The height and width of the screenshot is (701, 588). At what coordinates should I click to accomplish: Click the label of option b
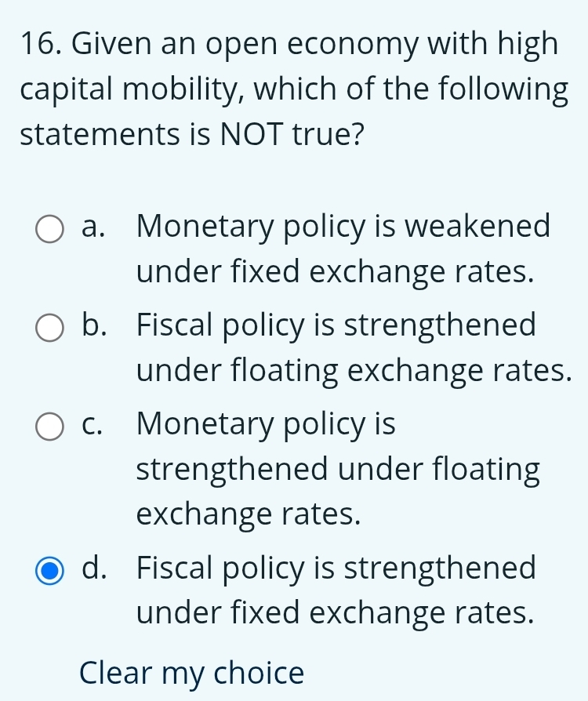pyautogui.click(x=353, y=347)
